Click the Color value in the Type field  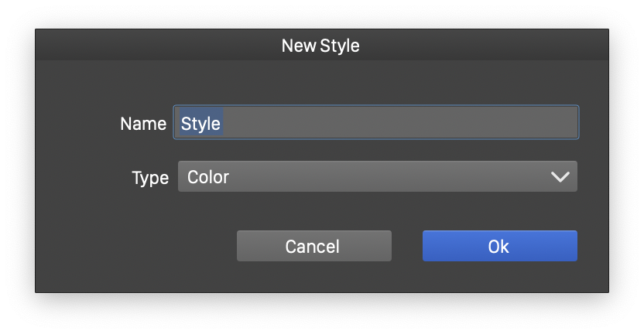click(208, 177)
